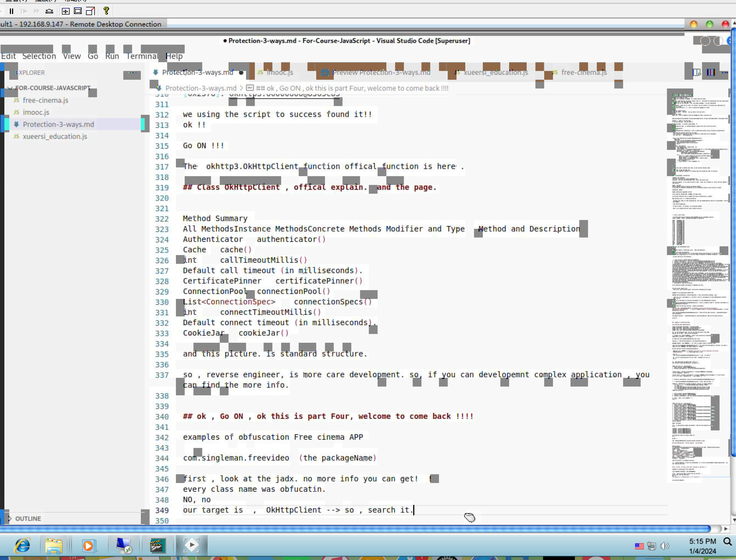This screenshot has width=736, height=560.
Task: Click the speaker volume tray icon
Action: point(664,546)
